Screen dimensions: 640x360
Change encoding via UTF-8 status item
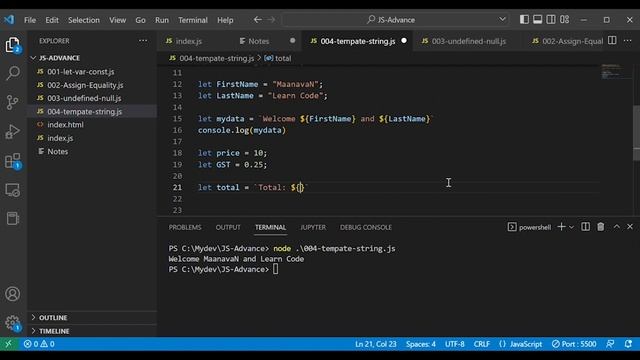(x=454, y=344)
